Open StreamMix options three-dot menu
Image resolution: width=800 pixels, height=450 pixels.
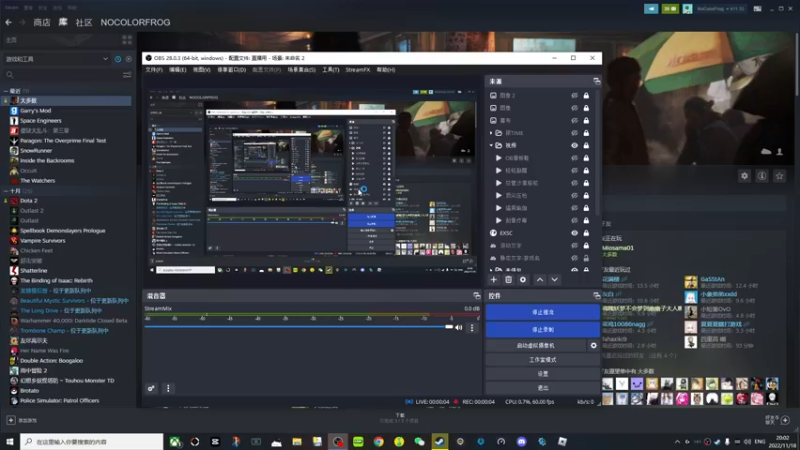pos(472,328)
